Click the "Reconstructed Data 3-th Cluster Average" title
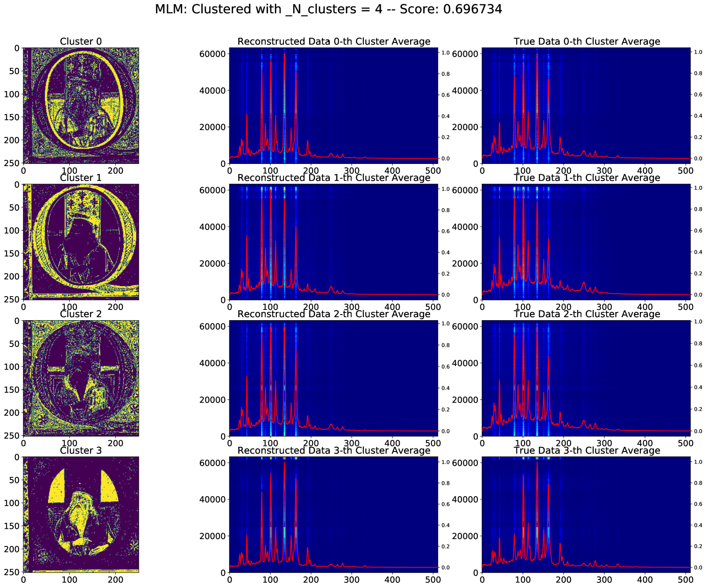Viewport: 706px width, 588px height. pyautogui.click(x=334, y=451)
